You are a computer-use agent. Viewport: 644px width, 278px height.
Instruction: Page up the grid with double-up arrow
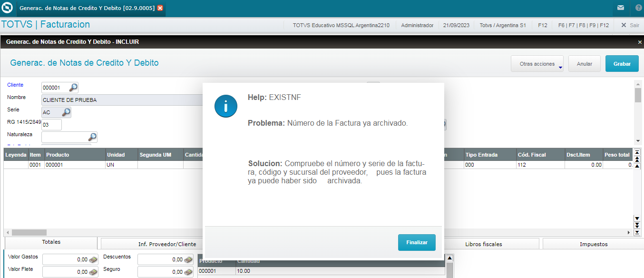(637, 159)
